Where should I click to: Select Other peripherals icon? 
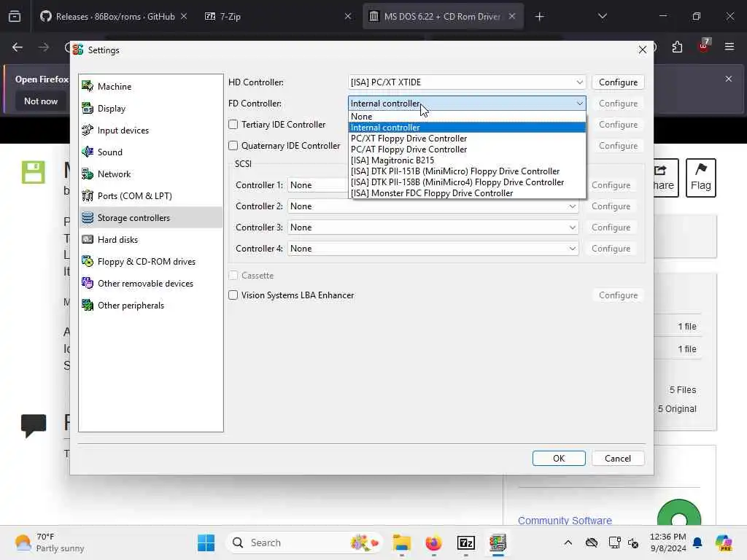[x=88, y=306]
